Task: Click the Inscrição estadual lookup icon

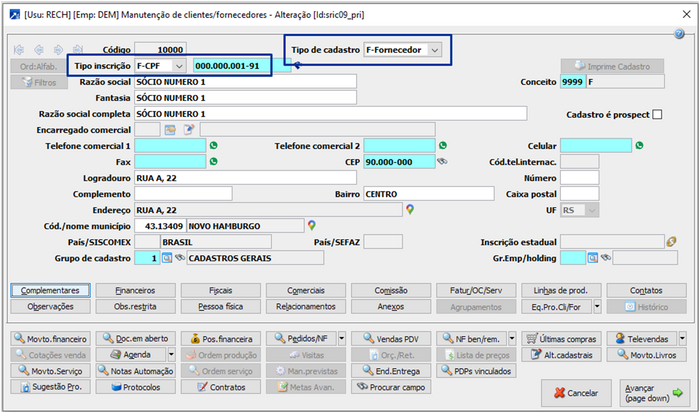Action: [671, 242]
